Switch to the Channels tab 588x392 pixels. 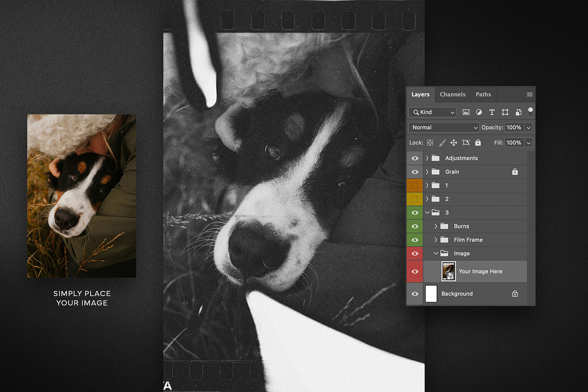click(x=452, y=95)
